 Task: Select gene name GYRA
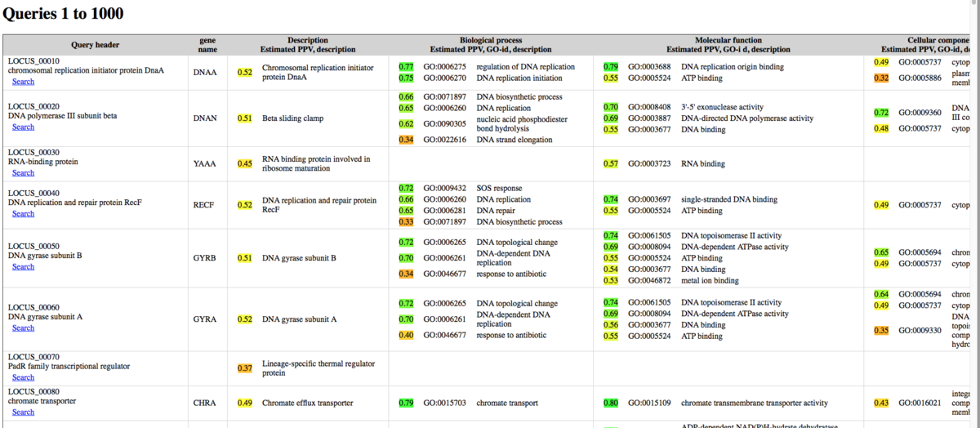tap(205, 319)
